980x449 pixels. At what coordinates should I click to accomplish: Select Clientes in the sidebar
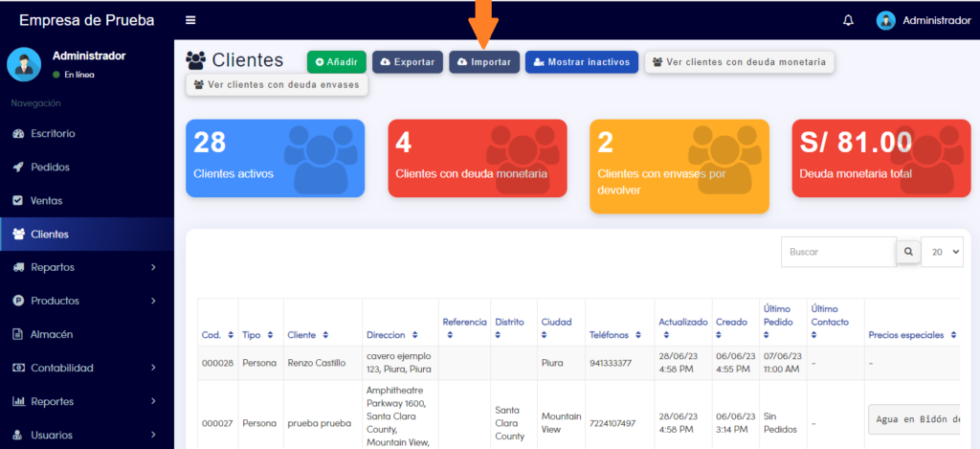click(87, 235)
